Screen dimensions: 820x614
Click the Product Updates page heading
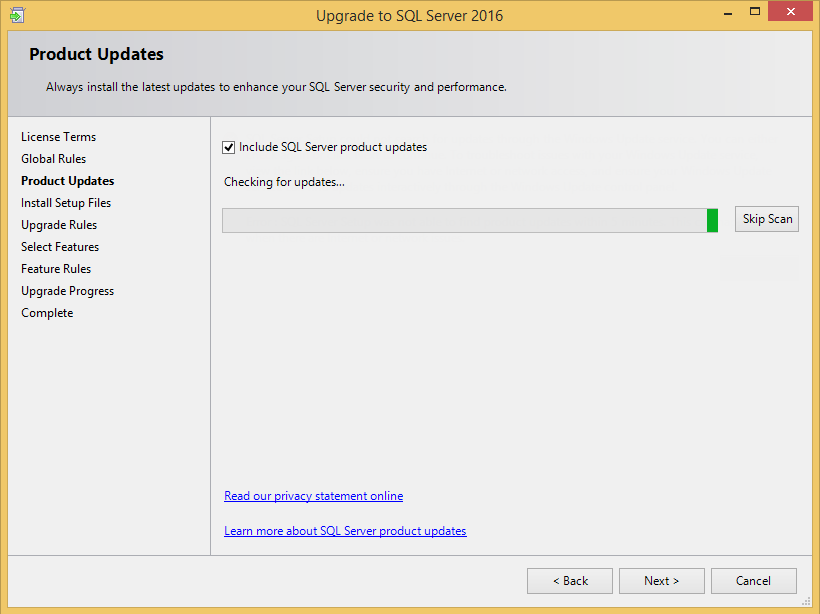click(x=96, y=54)
